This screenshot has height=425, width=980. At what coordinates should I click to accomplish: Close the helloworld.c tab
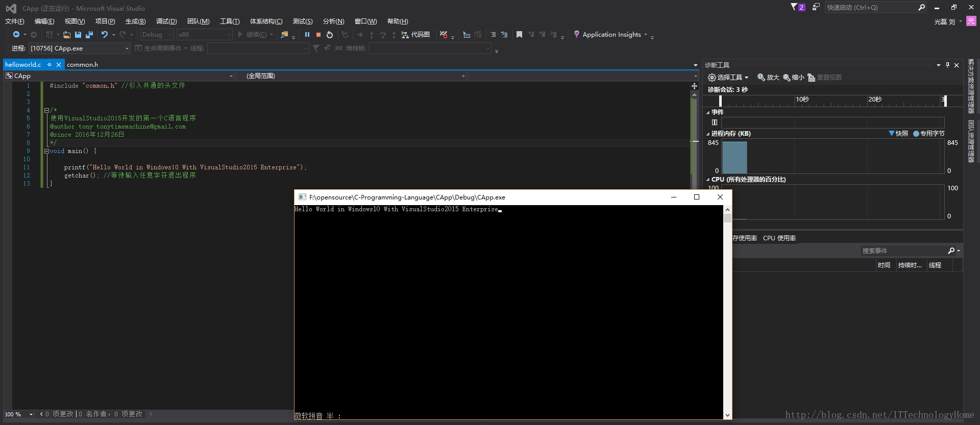coord(59,65)
